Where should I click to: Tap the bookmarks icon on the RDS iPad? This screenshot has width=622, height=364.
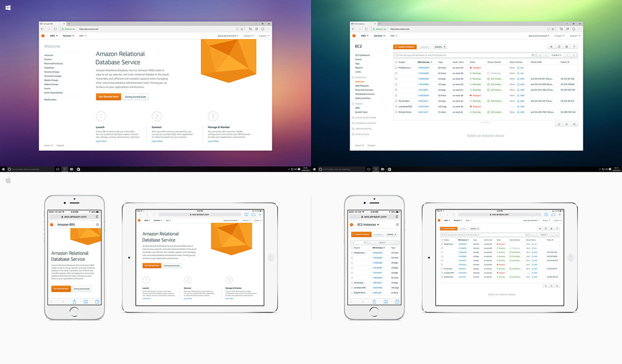click(246, 215)
